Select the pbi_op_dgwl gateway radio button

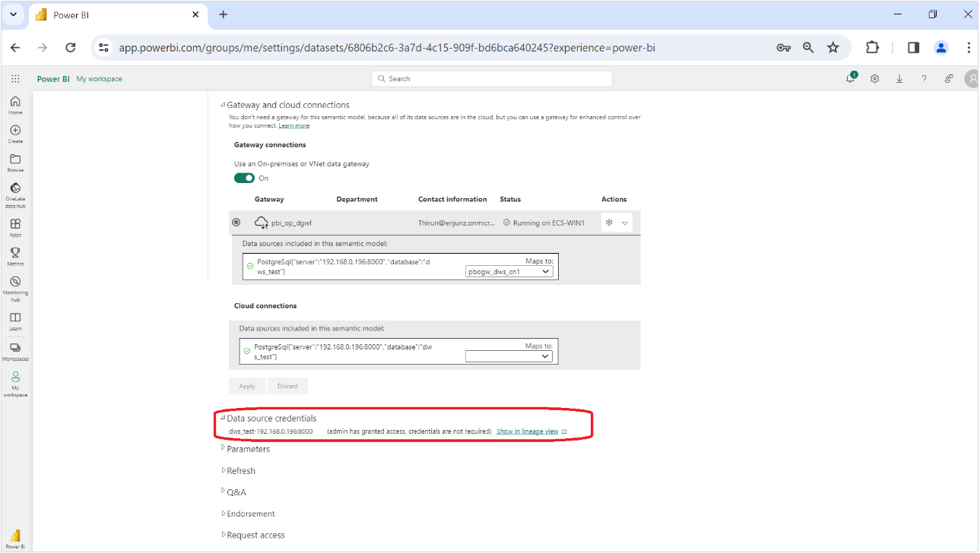pyautogui.click(x=236, y=223)
